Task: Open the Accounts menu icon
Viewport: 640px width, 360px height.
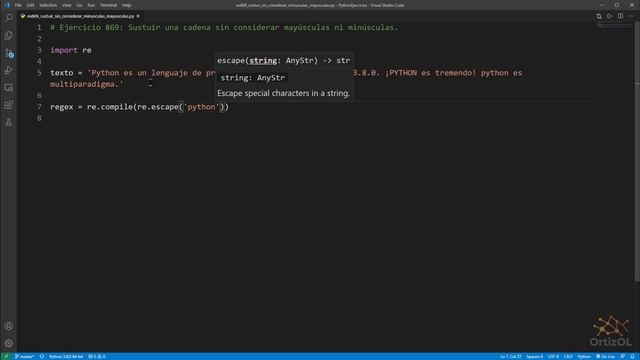Action: pos(9,326)
